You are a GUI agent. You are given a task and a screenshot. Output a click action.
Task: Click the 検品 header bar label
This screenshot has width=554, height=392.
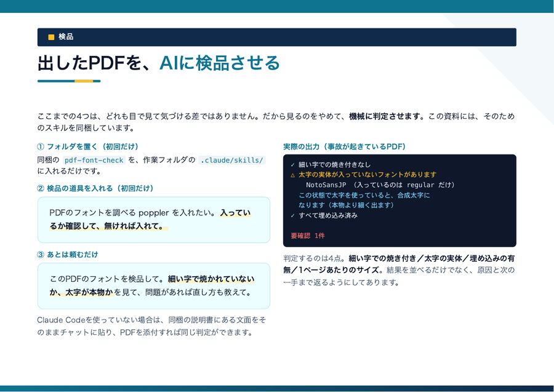click(x=66, y=37)
